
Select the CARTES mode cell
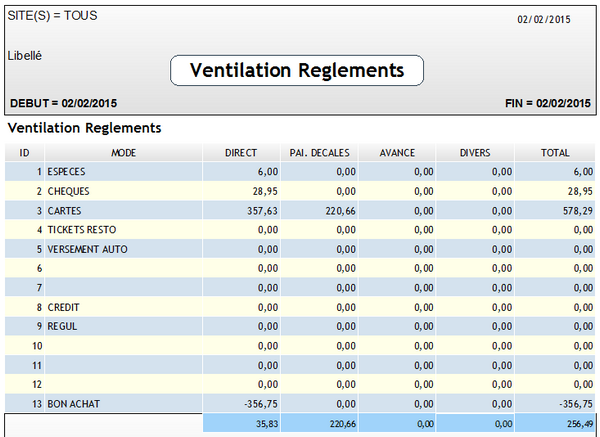65,211
